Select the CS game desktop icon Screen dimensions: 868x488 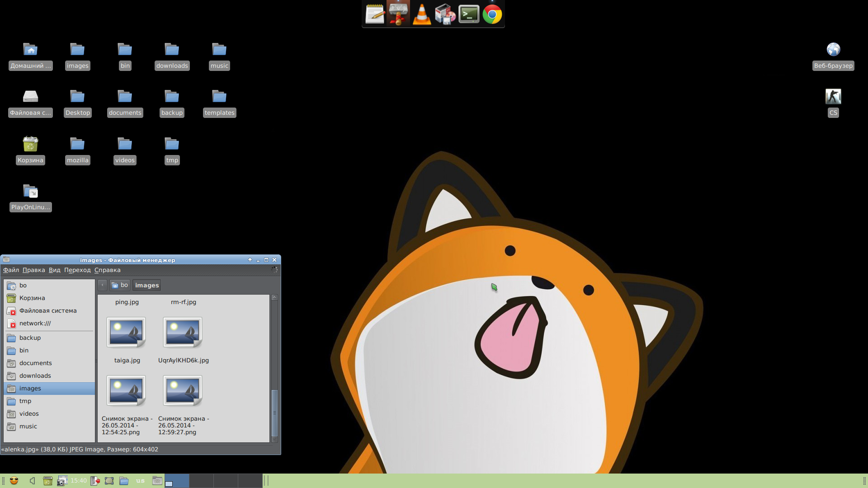(833, 103)
